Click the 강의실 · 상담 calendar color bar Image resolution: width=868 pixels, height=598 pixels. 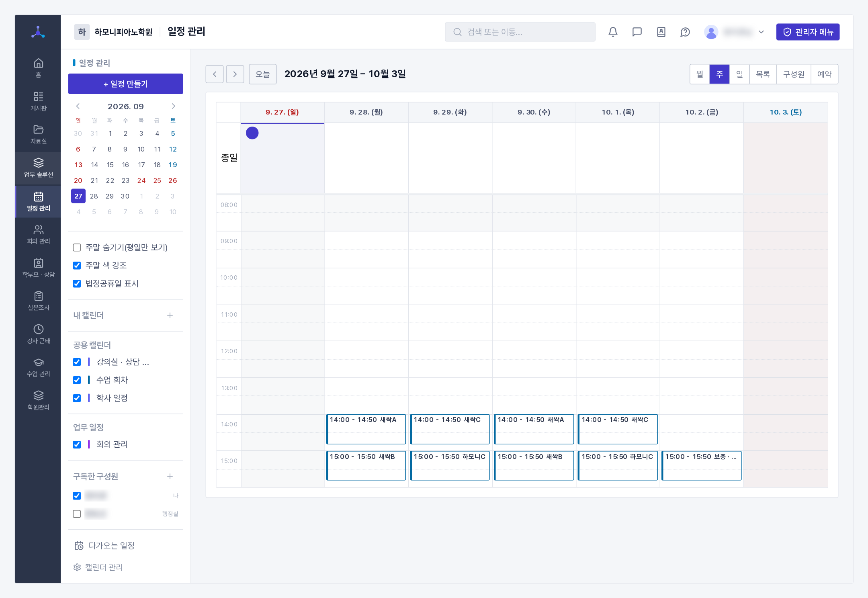coord(89,362)
